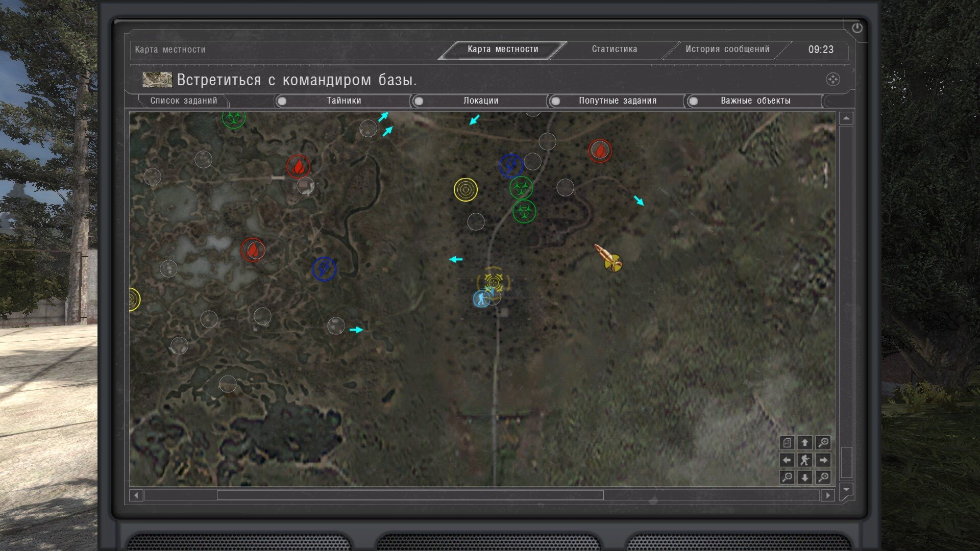Click the lower of two adjacent biohazard markers
This screenshot has width=980, height=551.
tap(524, 211)
